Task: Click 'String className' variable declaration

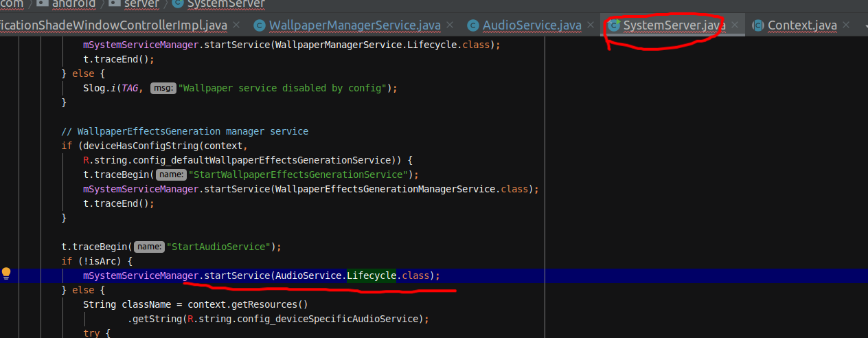Action: pyautogui.click(x=126, y=304)
